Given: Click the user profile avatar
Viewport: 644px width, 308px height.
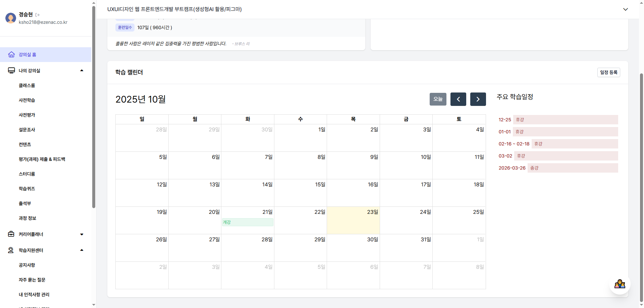Looking at the screenshot, I should pos(11,18).
